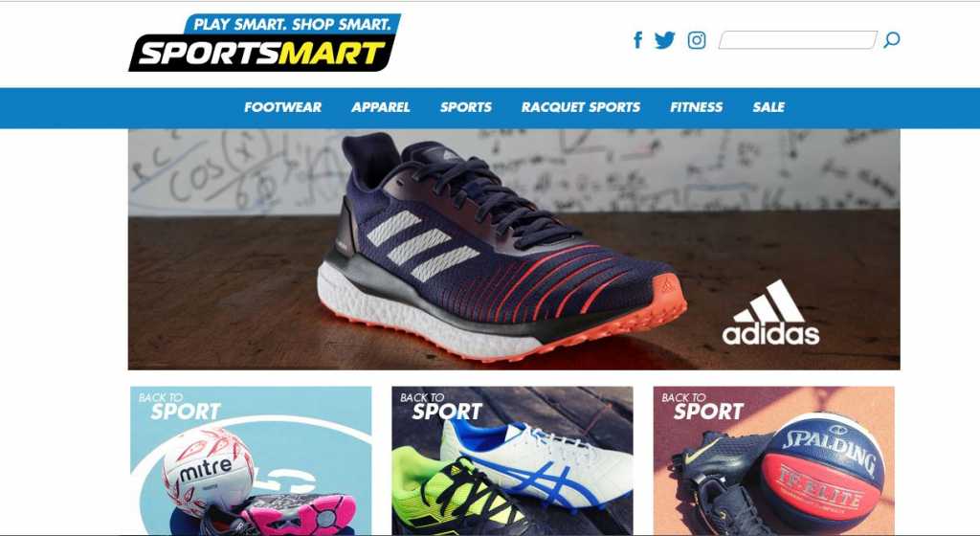Open the Twitter bird icon
This screenshot has width=980, height=536.
(x=664, y=40)
